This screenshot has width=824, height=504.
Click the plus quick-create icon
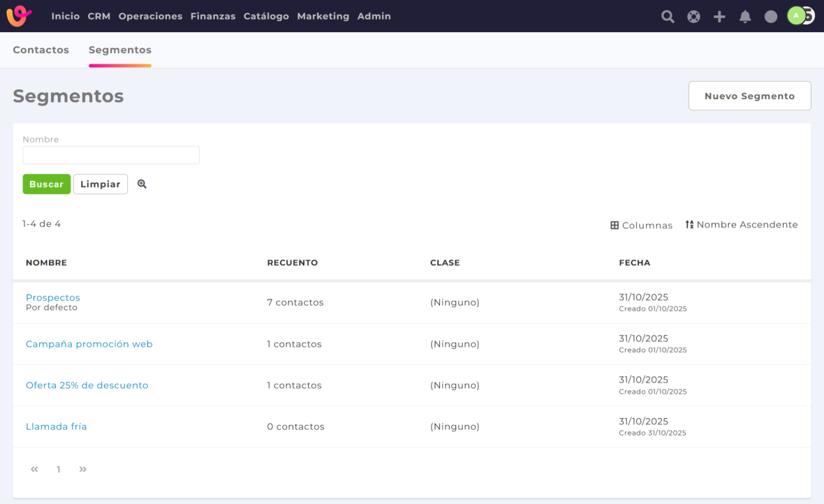tap(719, 17)
